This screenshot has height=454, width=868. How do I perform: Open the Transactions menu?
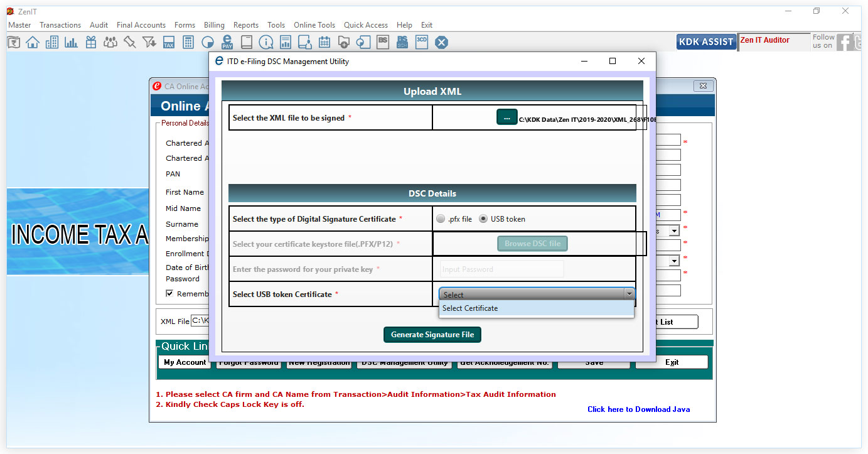pos(60,25)
